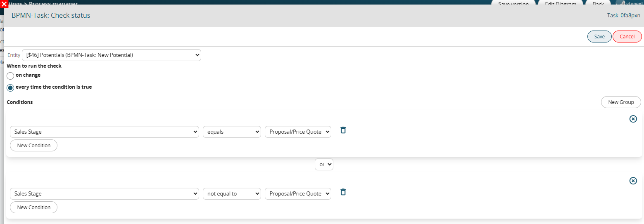Select the 'on change' radio option
Screen dimensions: 644x224
(11, 76)
